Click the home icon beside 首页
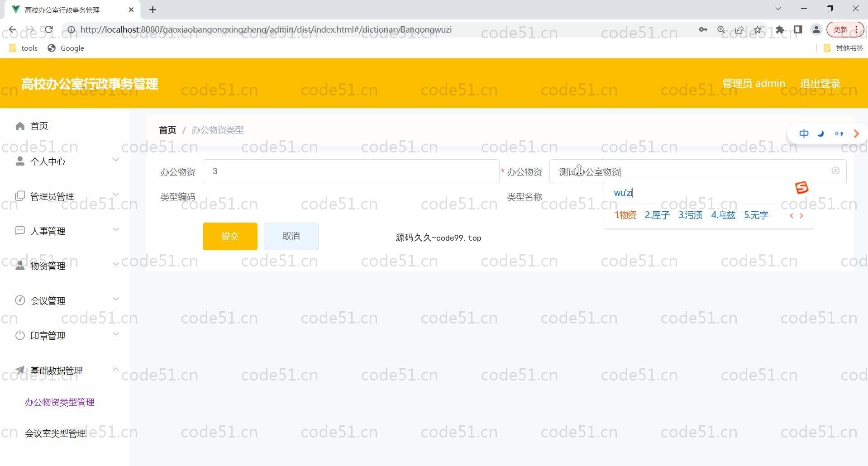 (20, 126)
